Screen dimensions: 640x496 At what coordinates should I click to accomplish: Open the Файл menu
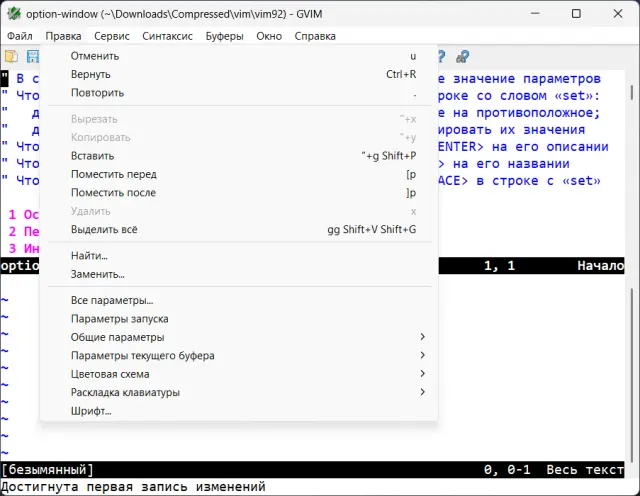pyautogui.click(x=20, y=36)
